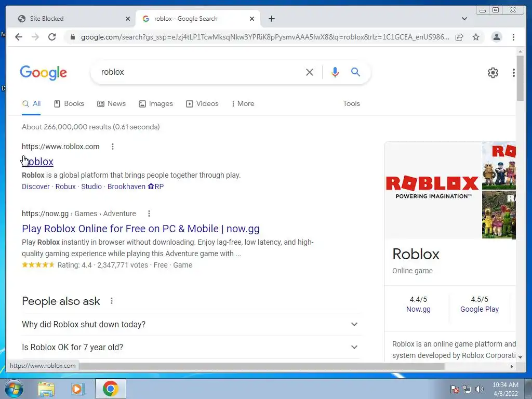Click the vertical scrollbar down arrow
This screenshot has height=399, width=532.
[520, 357]
